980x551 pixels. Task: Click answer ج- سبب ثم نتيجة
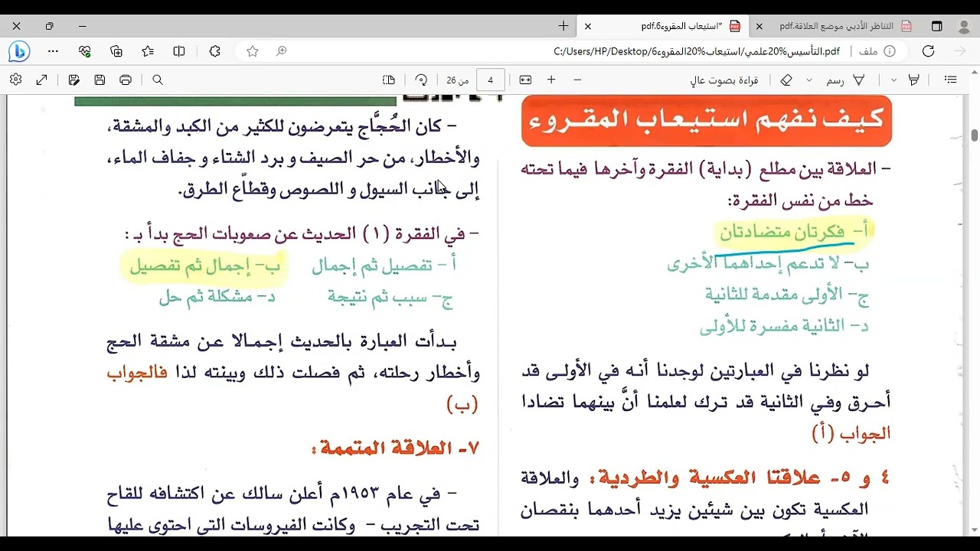coord(390,297)
